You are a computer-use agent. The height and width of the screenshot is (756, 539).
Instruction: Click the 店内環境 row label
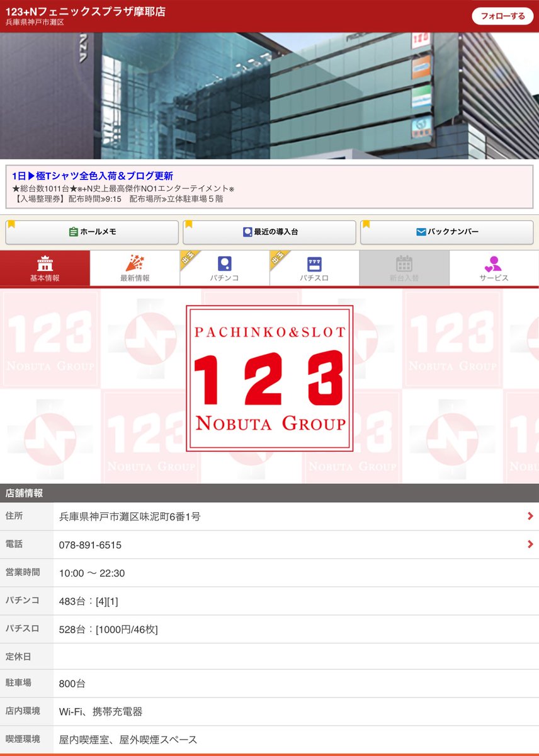[x=23, y=711]
